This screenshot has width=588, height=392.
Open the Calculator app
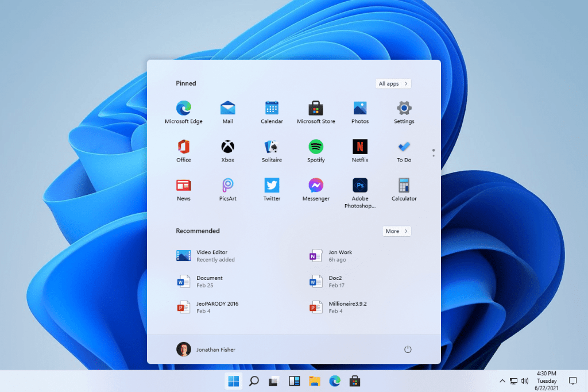click(x=404, y=185)
